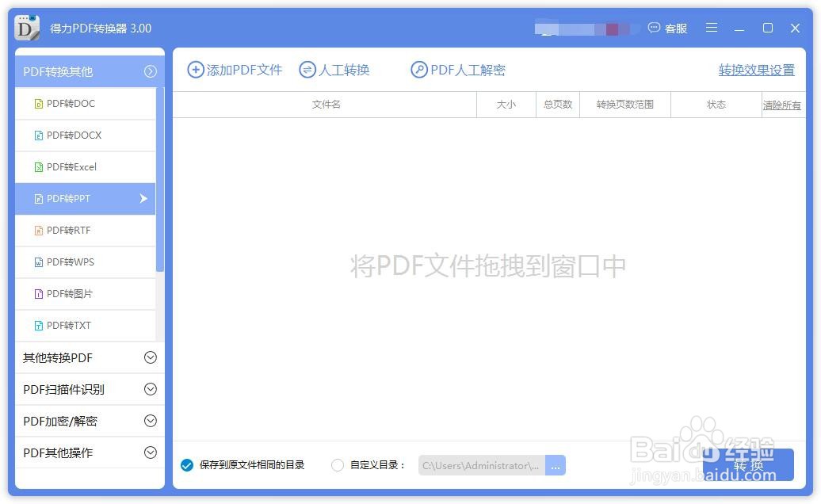Click the PDF转图片 file icon

point(39,294)
